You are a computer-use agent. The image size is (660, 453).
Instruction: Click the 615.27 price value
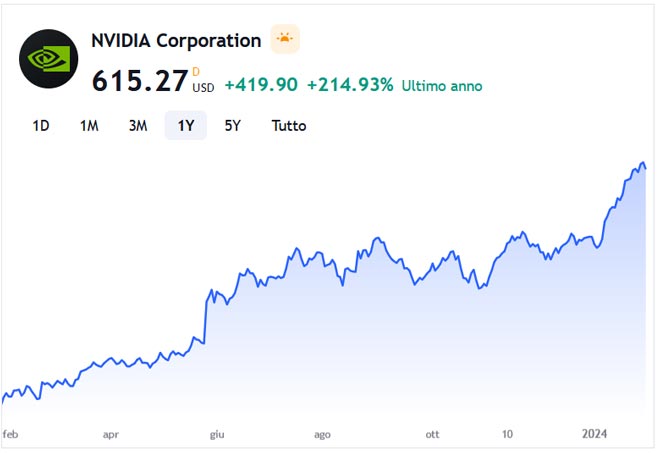click(139, 81)
